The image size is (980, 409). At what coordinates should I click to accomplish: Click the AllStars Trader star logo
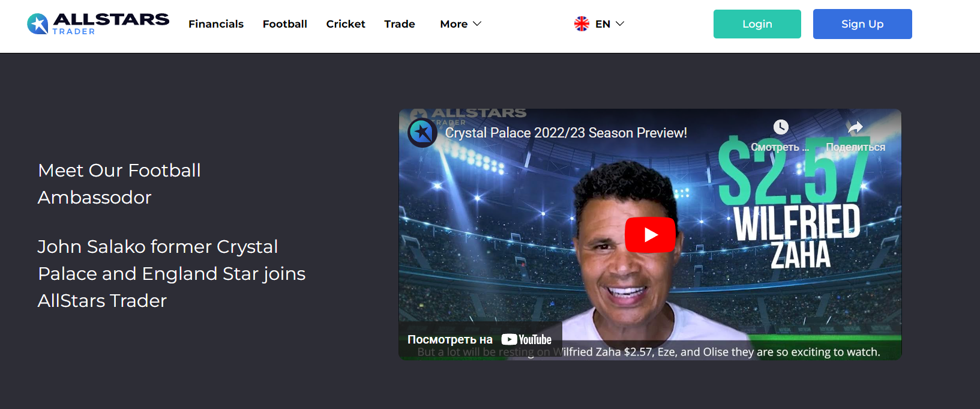click(38, 24)
